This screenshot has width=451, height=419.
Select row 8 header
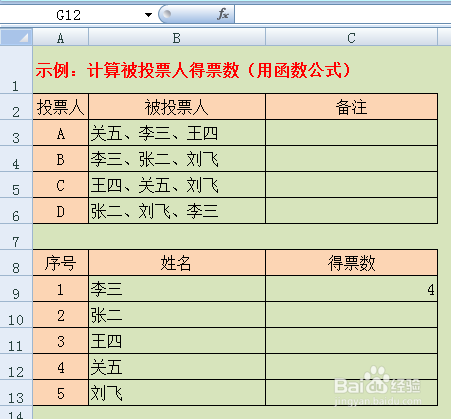[16, 263]
